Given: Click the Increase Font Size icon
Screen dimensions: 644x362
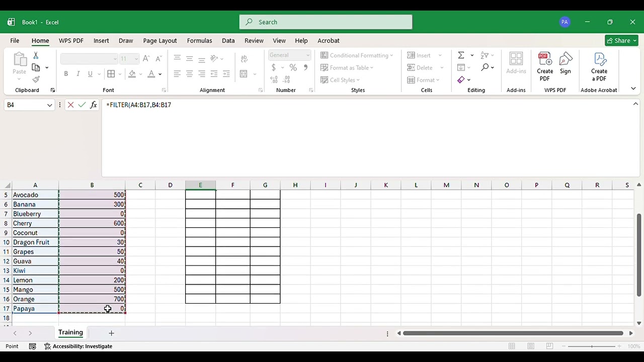Looking at the screenshot, I should coord(146,59).
